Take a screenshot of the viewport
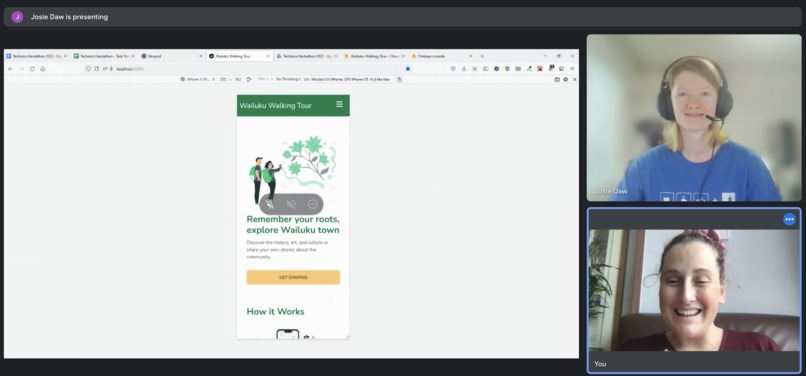806x376 pixels. (x=557, y=79)
